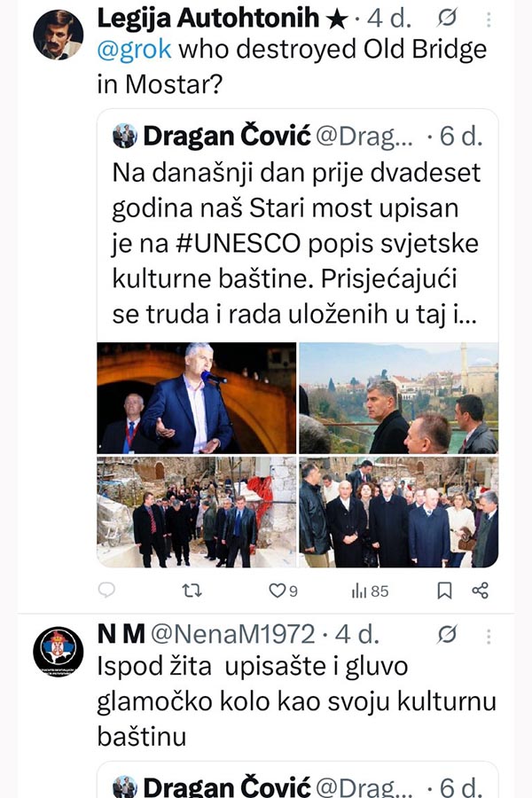
Task: Open Dragan Čović name in first quoted tweet
Action: pyautogui.click(x=227, y=137)
